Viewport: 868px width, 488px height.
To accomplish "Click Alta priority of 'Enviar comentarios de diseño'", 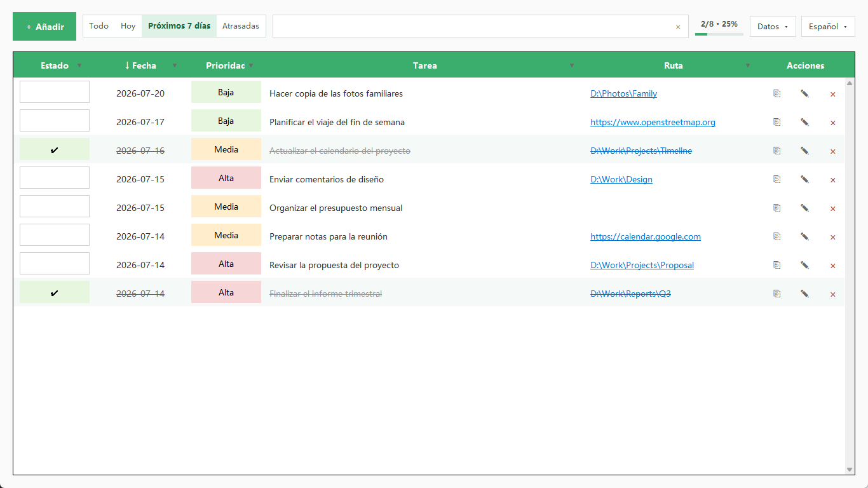I will click(x=226, y=177).
